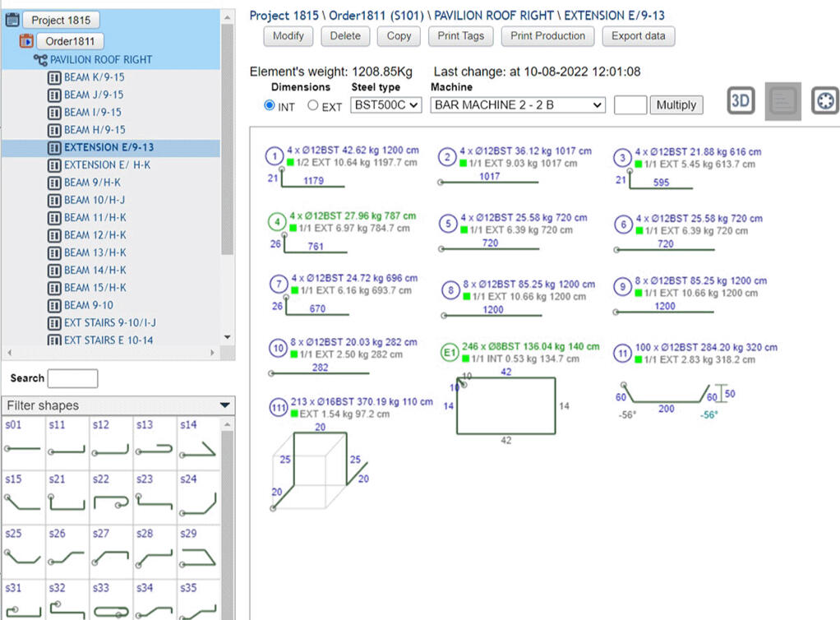Click the calendar icon beside Project 1815
The image size is (840, 620).
click(12, 19)
